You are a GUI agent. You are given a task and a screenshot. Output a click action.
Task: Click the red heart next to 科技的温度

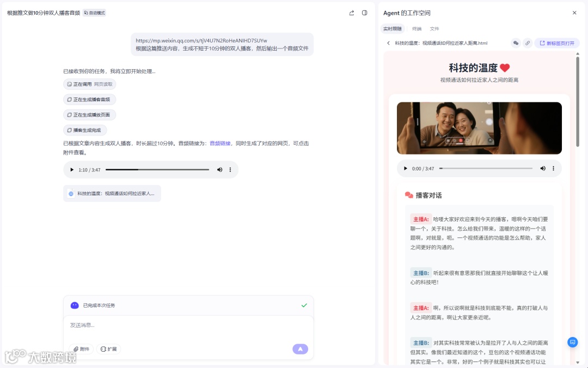pos(505,68)
